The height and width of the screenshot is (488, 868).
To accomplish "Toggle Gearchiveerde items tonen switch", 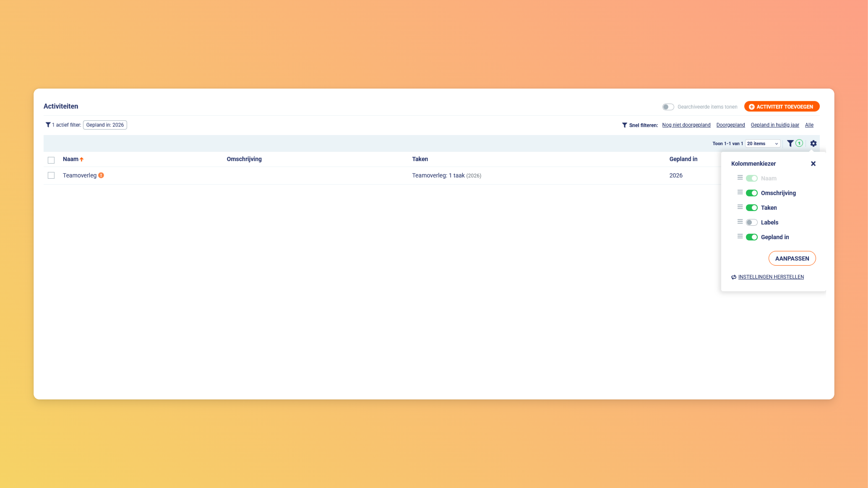I will [x=668, y=107].
